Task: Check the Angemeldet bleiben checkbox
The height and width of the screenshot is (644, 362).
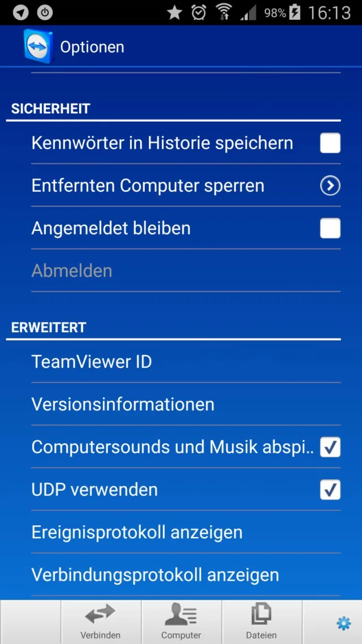Action: [x=330, y=229]
